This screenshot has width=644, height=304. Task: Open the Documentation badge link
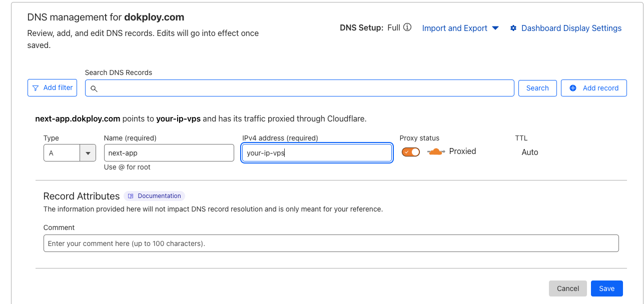(159, 196)
